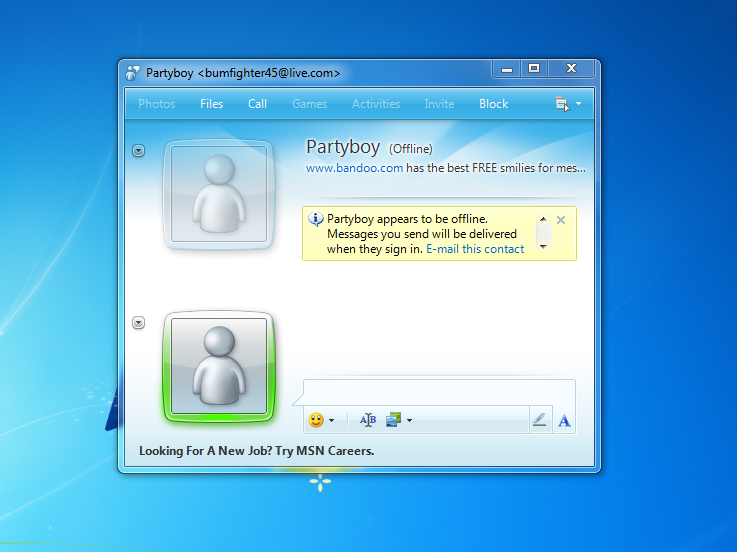Viewport: 737px width, 552px height.
Task: Maximize the conversation window
Action: pyautogui.click(x=533, y=69)
